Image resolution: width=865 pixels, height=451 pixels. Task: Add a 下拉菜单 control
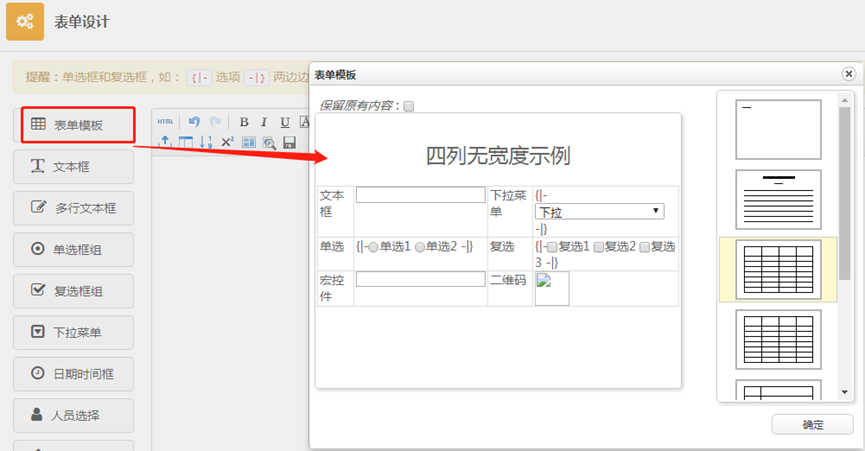[73, 332]
